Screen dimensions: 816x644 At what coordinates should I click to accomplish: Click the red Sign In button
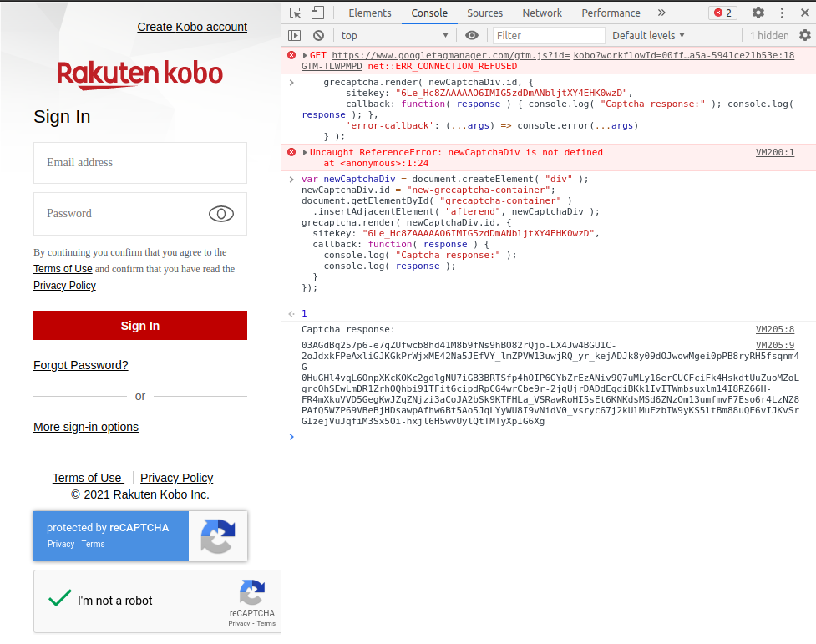(x=140, y=326)
